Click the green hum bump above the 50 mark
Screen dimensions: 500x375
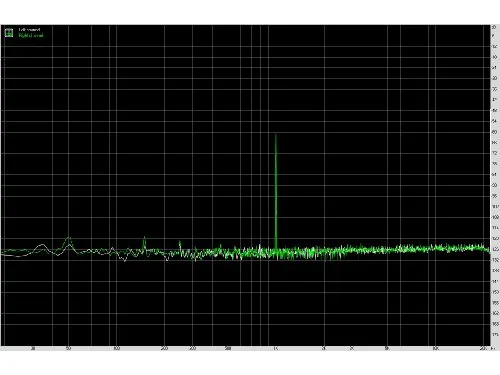[69, 239]
